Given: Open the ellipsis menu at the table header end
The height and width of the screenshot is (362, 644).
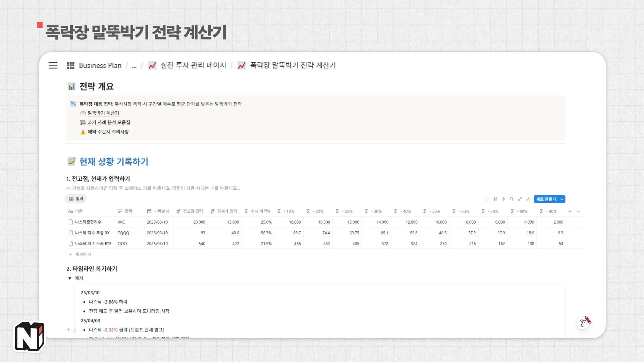Looking at the screenshot, I should tap(578, 211).
